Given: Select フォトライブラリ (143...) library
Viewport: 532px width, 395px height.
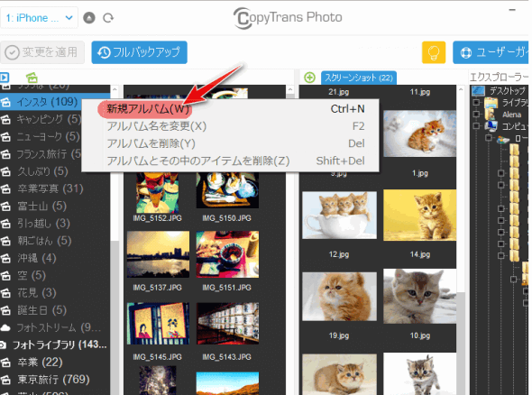Looking at the screenshot, I should click(x=60, y=344).
